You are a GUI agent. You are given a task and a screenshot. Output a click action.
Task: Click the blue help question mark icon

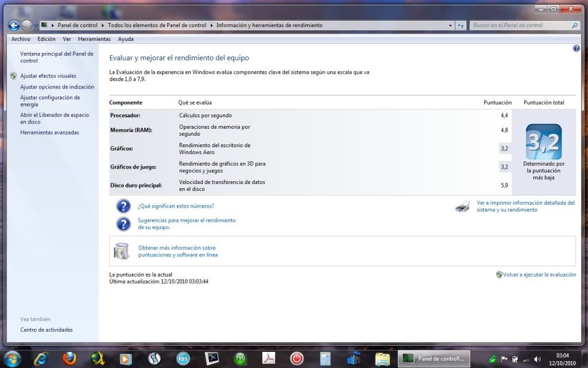click(577, 48)
